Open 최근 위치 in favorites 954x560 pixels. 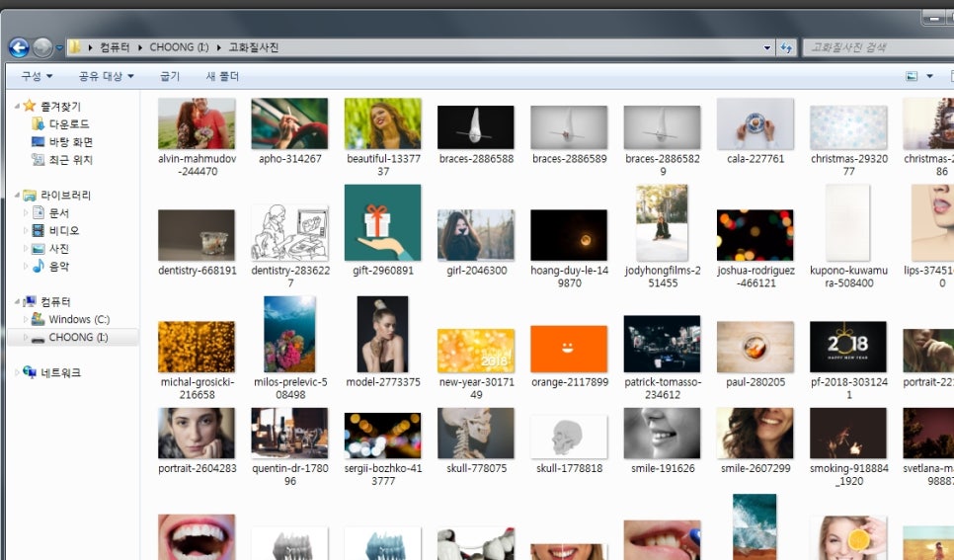[x=70, y=159]
